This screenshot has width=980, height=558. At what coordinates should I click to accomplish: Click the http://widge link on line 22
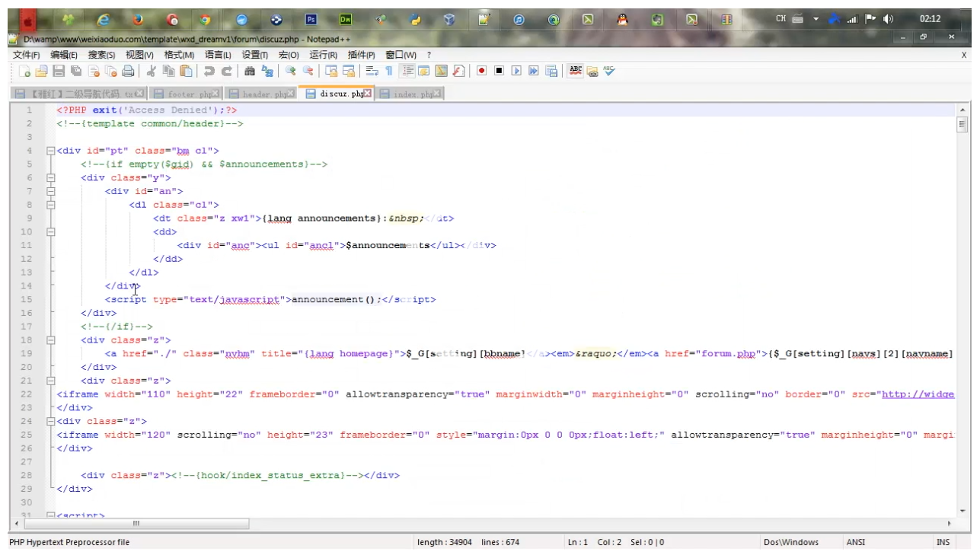918,394
